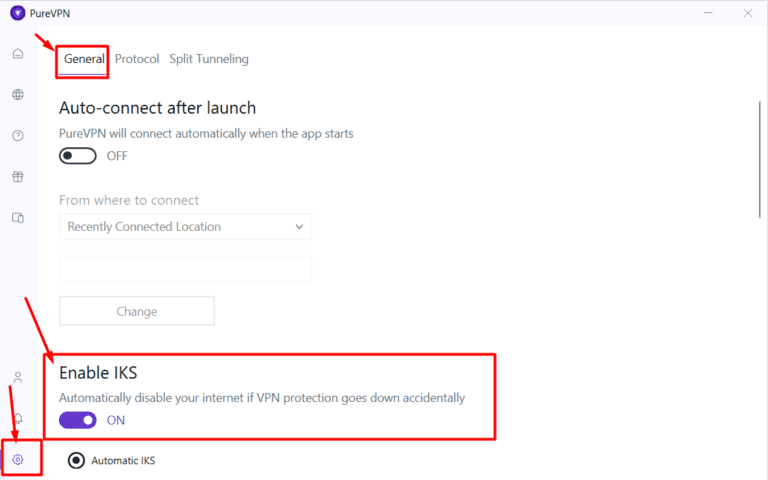Open the notifications bell icon

tap(18, 418)
